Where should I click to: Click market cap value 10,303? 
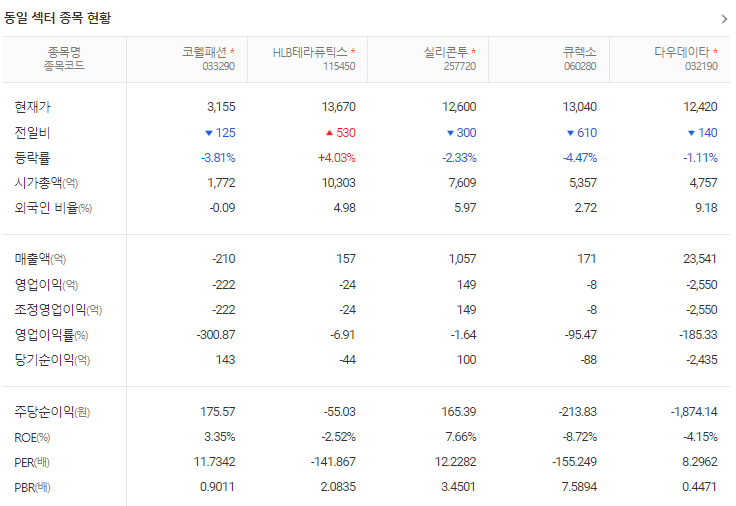pyautogui.click(x=338, y=183)
